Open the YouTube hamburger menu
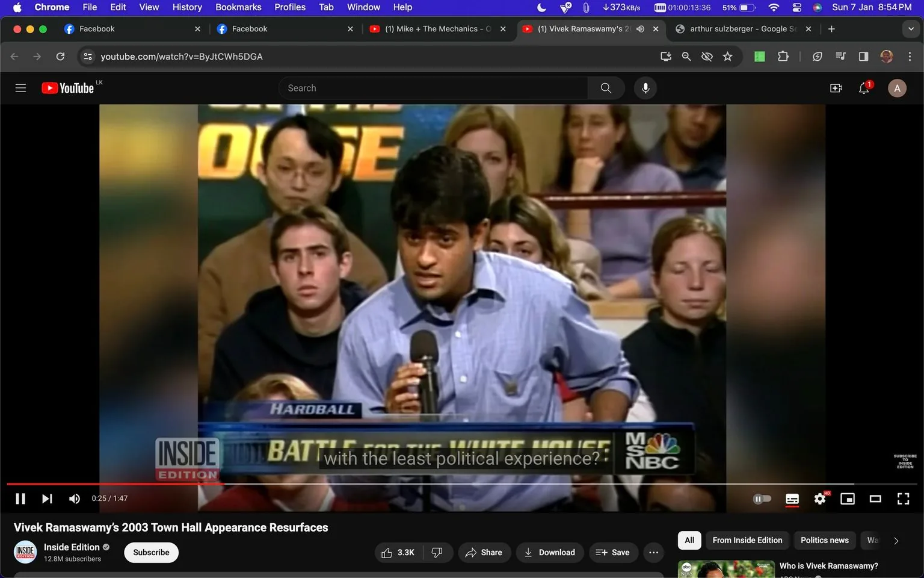924x578 pixels. click(20, 87)
